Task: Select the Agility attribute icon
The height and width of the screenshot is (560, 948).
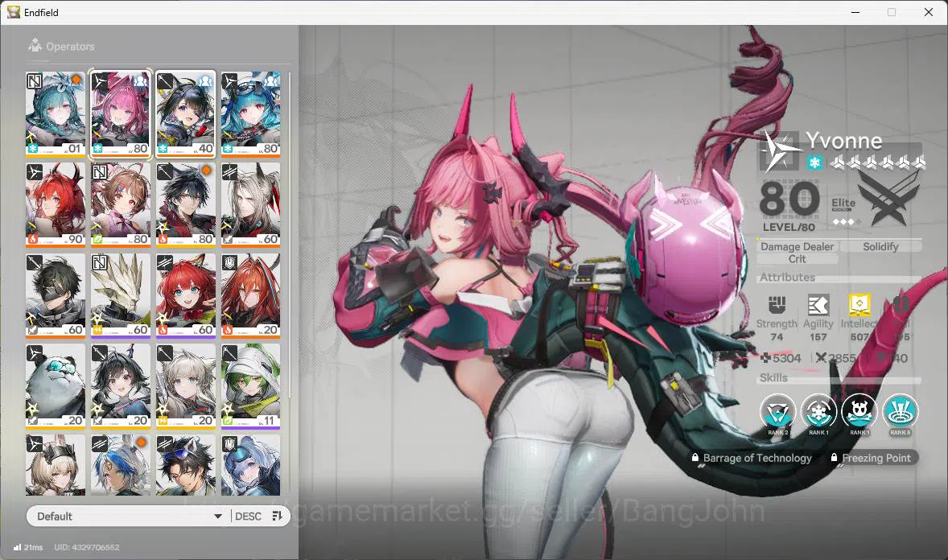Action: click(x=818, y=306)
